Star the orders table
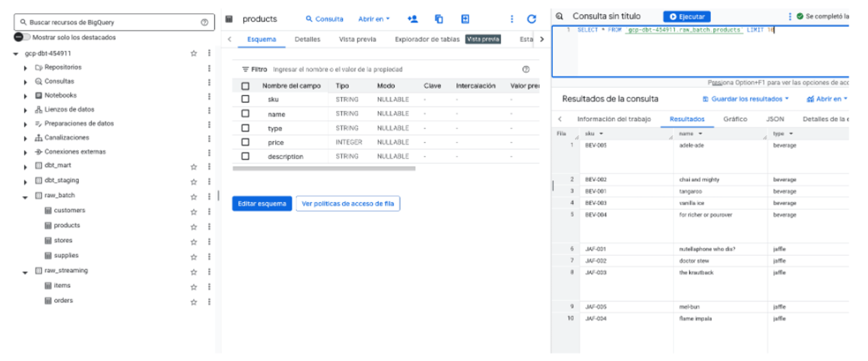 (194, 302)
